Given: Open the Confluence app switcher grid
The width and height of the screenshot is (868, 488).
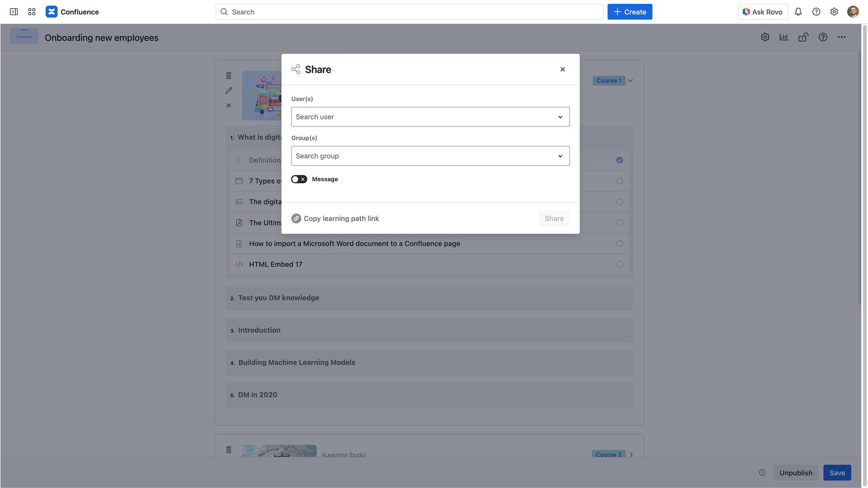Looking at the screenshot, I should pos(32,12).
